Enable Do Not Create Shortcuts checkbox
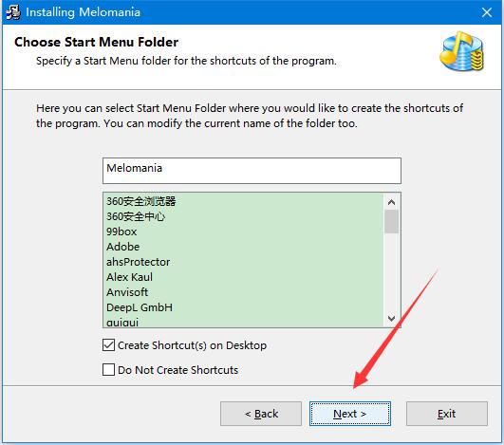504x445 pixels. coord(108,370)
